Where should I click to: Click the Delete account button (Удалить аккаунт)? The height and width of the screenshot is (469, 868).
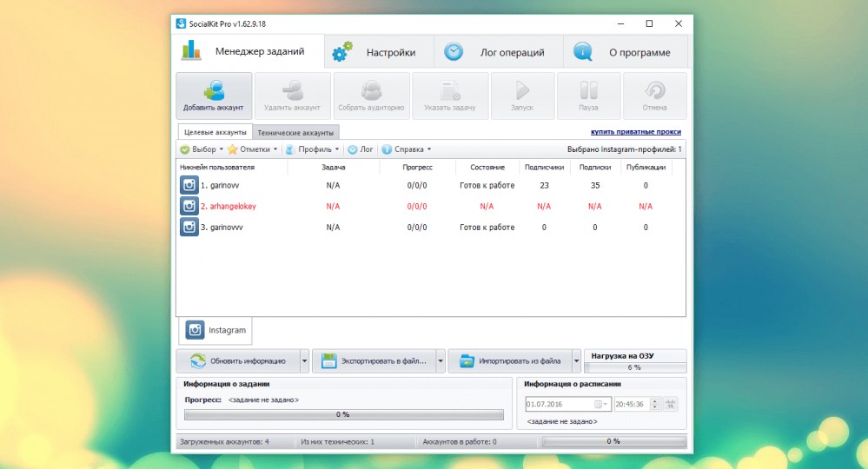(x=292, y=96)
